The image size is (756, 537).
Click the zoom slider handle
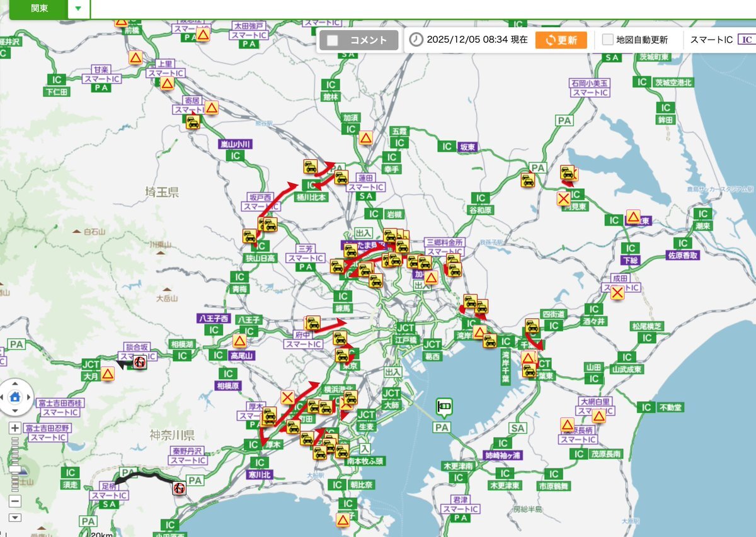[x=16, y=471]
